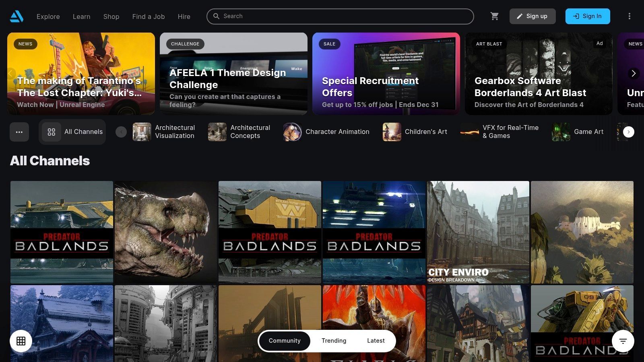Open the Find a Job menu
This screenshot has height=362, width=644.
tap(149, 16)
